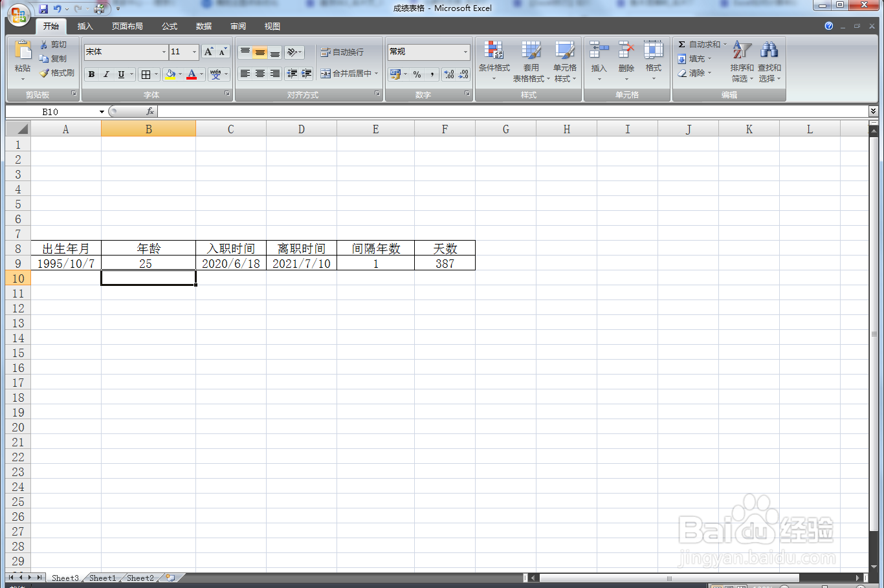Click the Office button logo
The height and width of the screenshot is (588, 884).
coord(18,14)
